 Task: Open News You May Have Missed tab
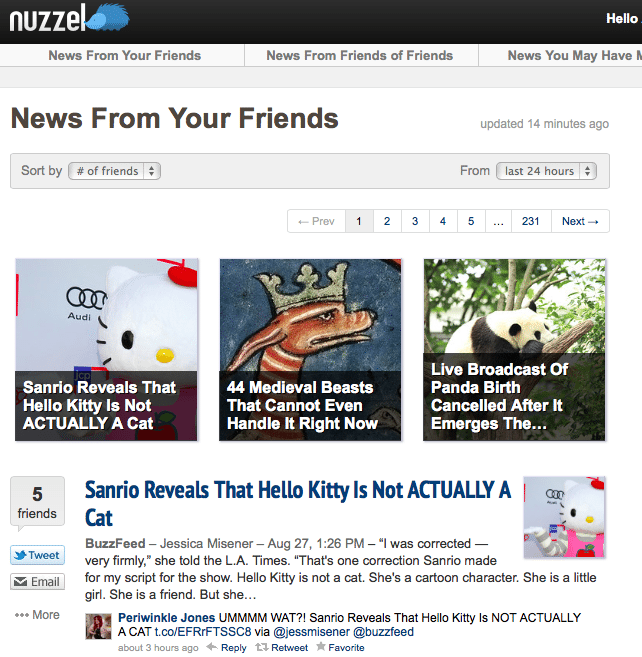coord(575,55)
